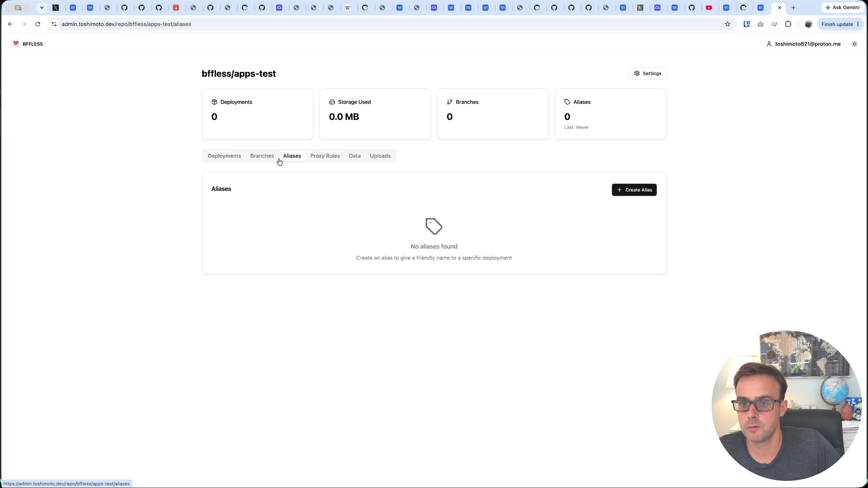Bookmark this page with the star icon

pos(728,24)
